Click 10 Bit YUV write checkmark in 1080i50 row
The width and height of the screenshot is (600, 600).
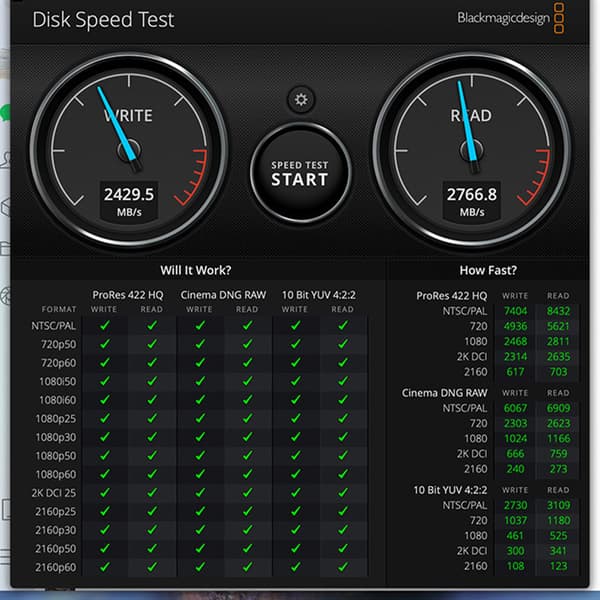pos(295,381)
